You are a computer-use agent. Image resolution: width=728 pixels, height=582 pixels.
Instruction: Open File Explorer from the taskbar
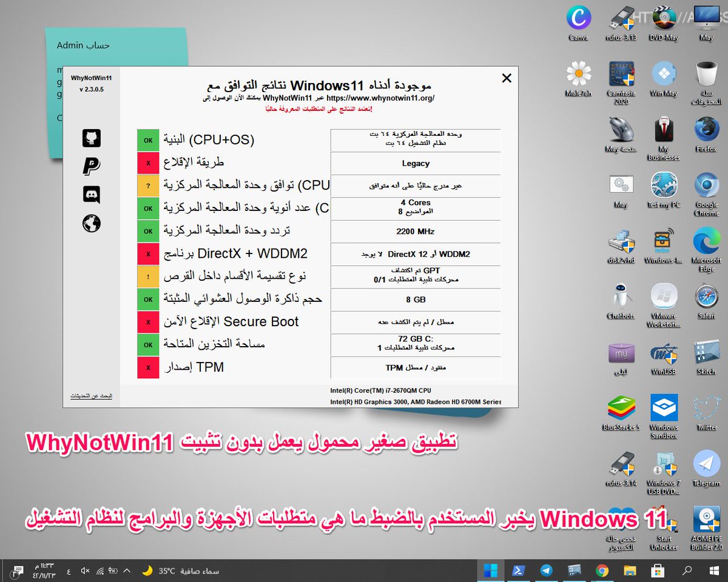point(630,570)
